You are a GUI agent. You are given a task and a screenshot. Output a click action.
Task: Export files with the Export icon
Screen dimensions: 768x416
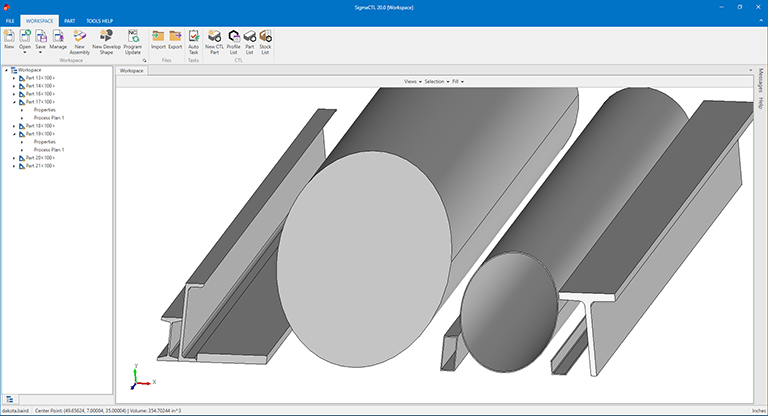(x=175, y=36)
